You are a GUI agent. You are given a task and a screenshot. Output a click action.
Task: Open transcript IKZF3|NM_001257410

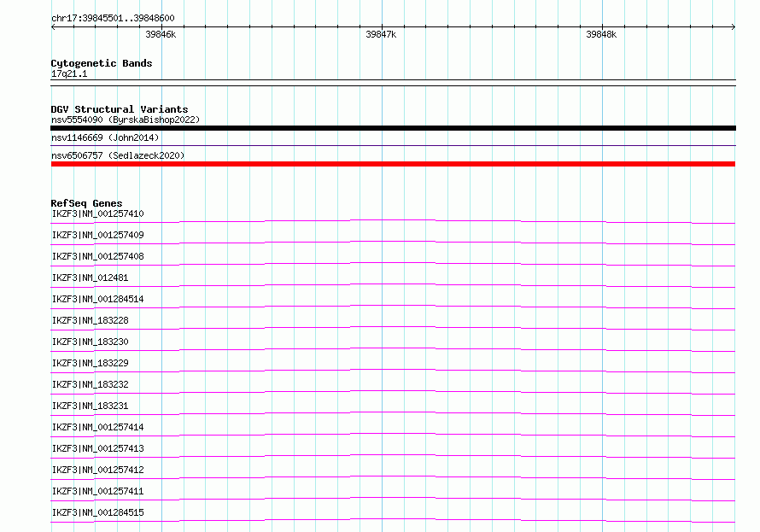(98, 213)
